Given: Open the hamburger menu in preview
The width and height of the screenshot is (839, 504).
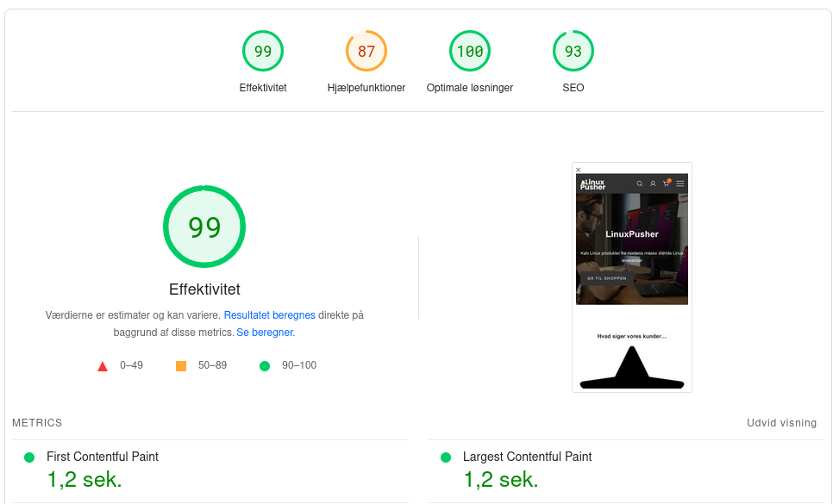Looking at the screenshot, I should pyautogui.click(x=680, y=184).
